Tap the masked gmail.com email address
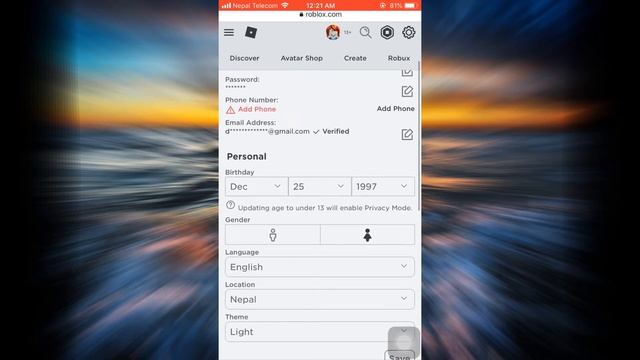 [267, 131]
